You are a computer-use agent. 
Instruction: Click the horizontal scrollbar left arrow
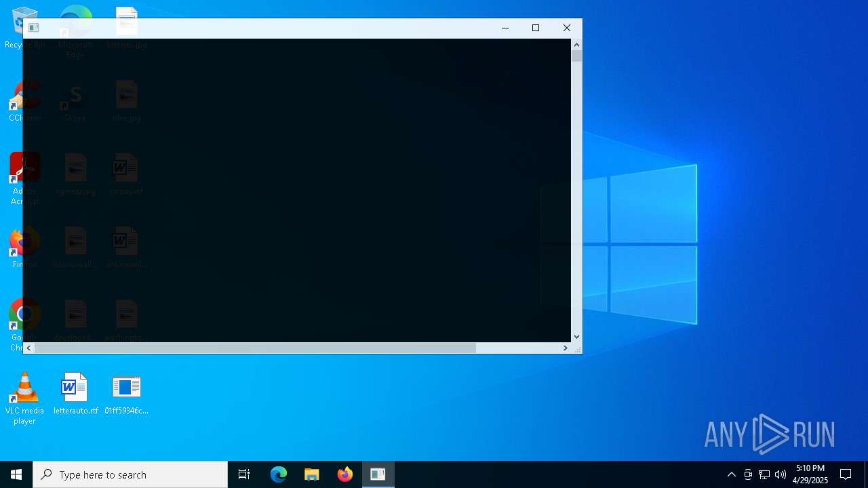pos(28,348)
